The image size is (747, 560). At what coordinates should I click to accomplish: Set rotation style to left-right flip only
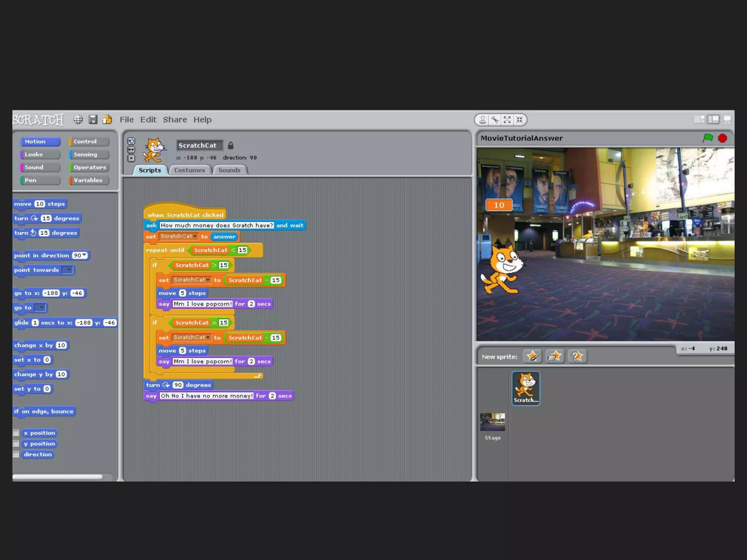coord(131,150)
